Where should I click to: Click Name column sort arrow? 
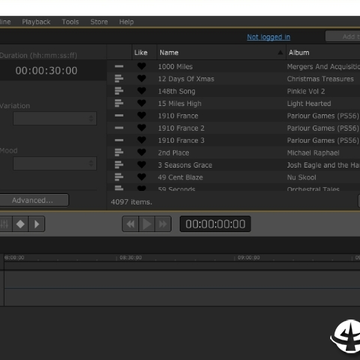point(281,53)
